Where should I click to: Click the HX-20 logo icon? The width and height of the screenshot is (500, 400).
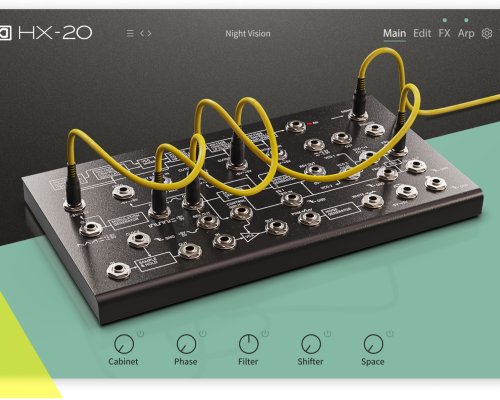click(x=5, y=33)
